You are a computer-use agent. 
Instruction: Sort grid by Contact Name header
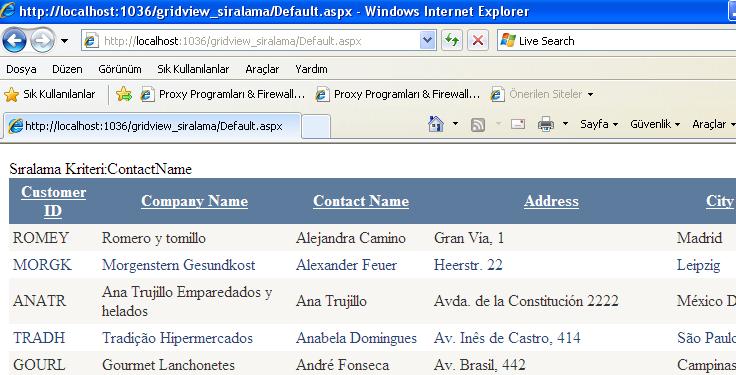361,201
